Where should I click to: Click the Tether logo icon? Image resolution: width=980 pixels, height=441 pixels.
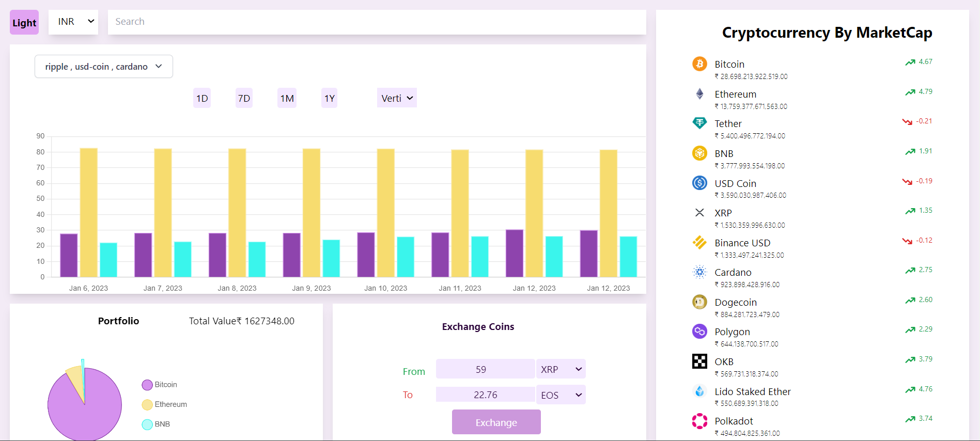pos(699,123)
